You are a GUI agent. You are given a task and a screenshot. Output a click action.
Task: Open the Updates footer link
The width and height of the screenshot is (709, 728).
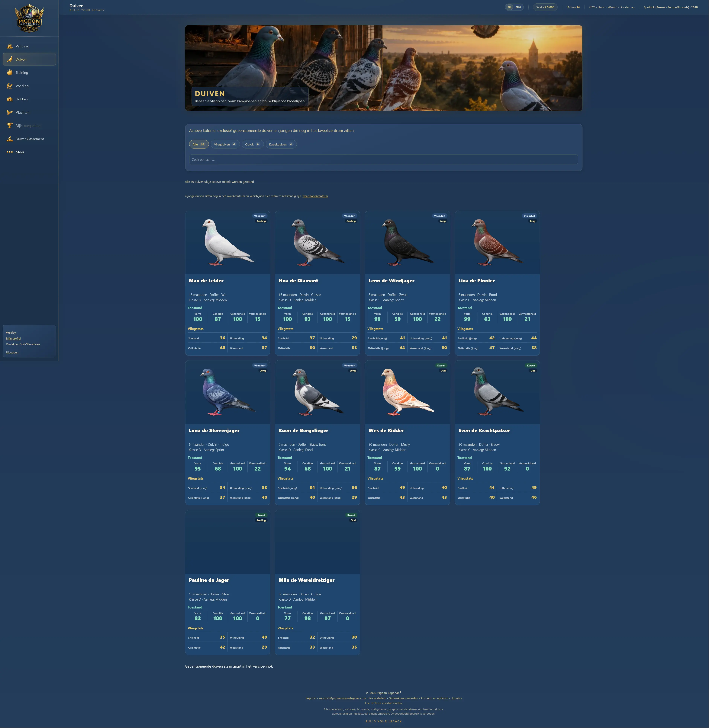456,698
